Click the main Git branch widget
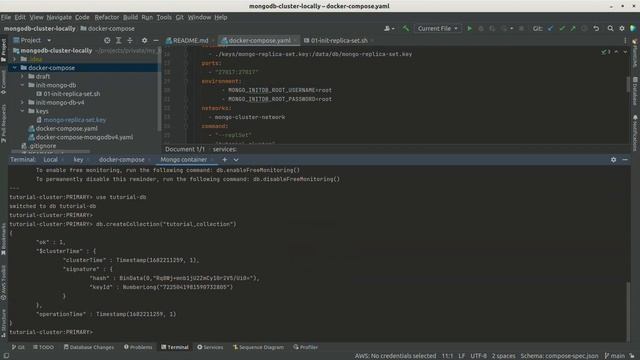 click(614, 356)
